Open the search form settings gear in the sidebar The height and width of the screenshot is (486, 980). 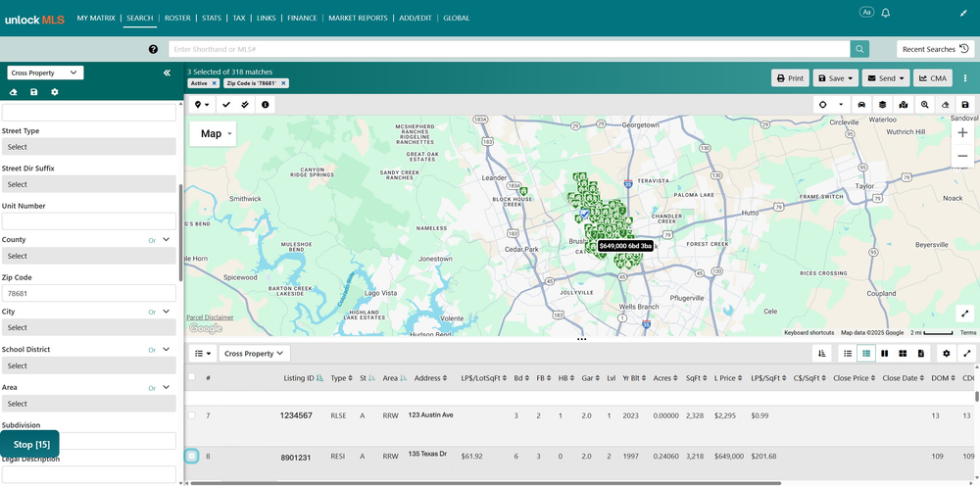point(54,92)
